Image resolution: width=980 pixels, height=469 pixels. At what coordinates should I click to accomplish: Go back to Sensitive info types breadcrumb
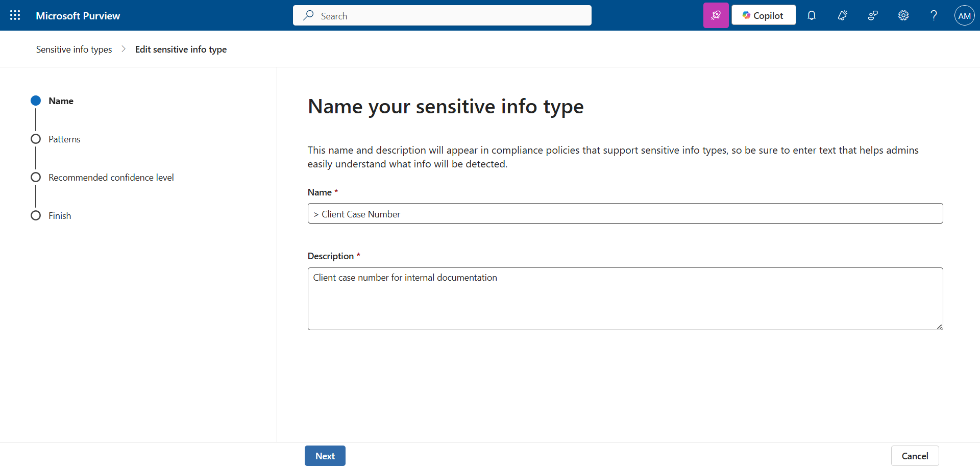[x=74, y=50]
